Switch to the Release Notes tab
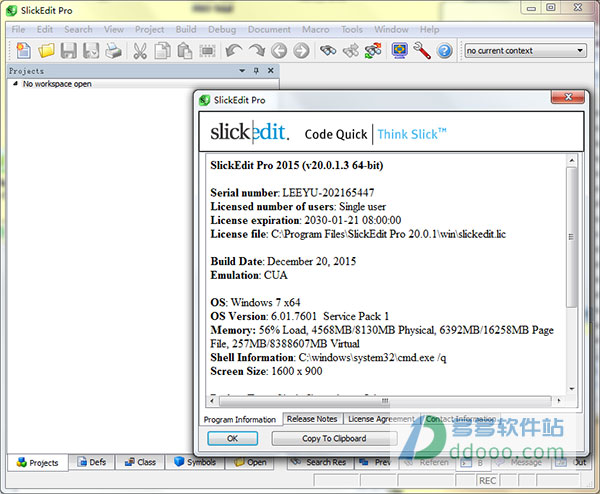Screen dimensions: 600x494 point(312,419)
